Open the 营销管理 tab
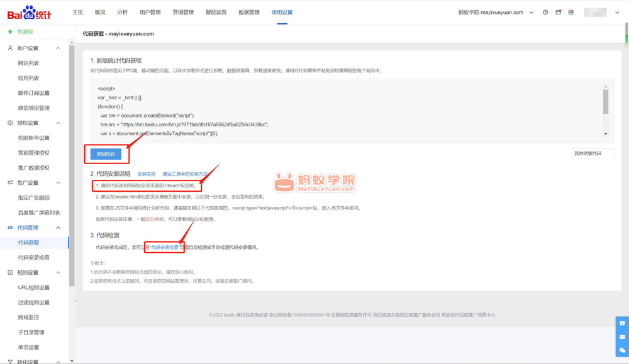The width and height of the screenshot is (629, 364). (x=183, y=13)
